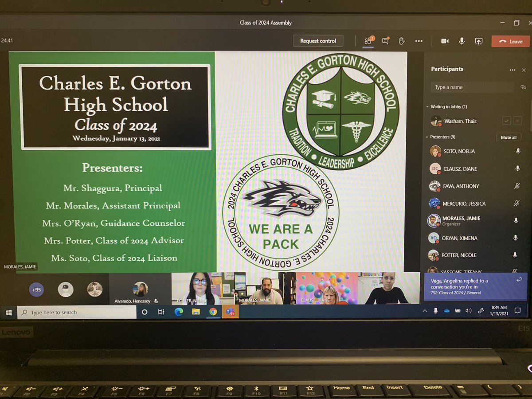This screenshot has width=532, height=399.
Task: Click the Microsoft Teams taskbar icon
Action: (x=230, y=312)
